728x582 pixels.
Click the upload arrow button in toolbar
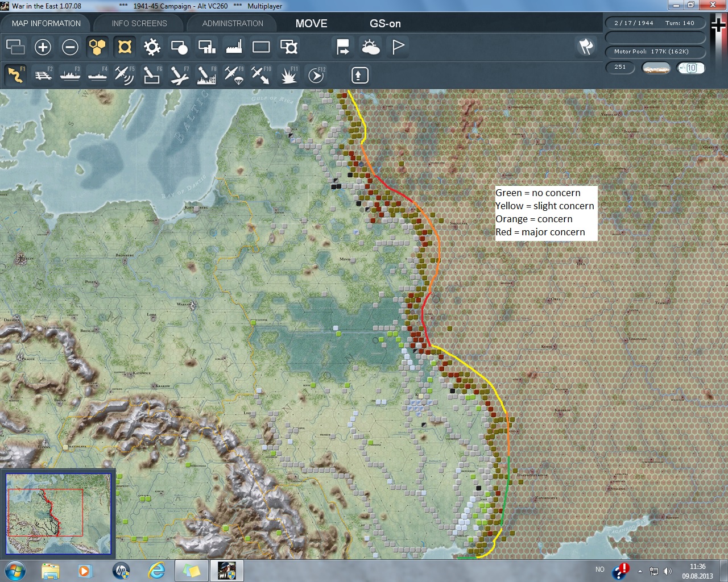(x=359, y=75)
